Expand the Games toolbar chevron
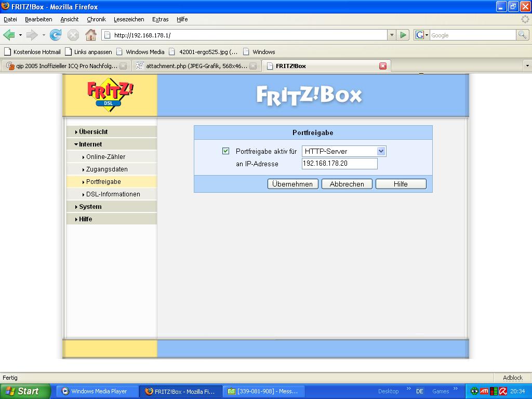Viewport: 532px width, 399px height. tap(455, 389)
